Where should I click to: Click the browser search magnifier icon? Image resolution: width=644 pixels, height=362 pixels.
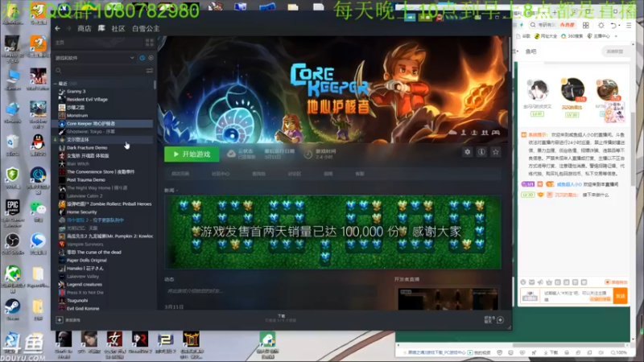533,25
